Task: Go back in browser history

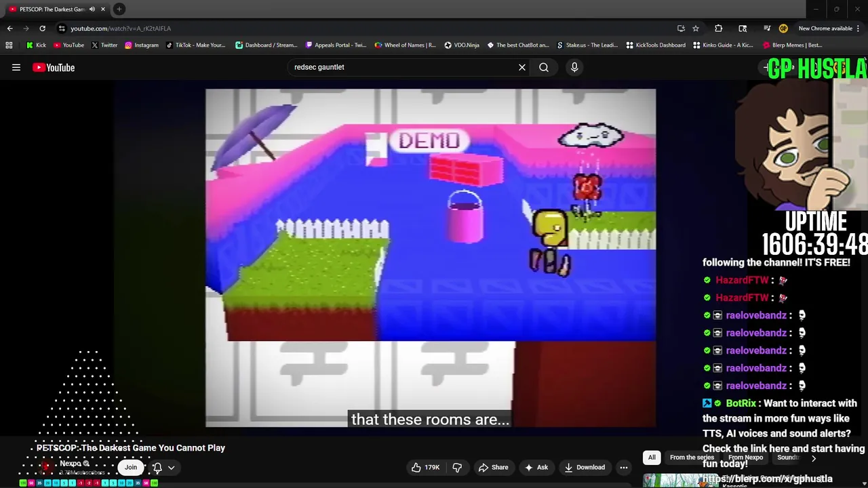Action: coord(9,28)
